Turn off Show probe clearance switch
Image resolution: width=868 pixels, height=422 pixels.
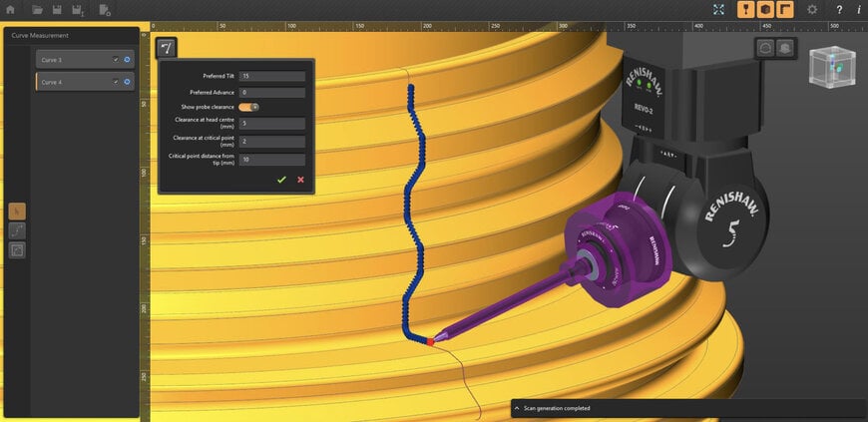pyautogui.click(x=248, y=107)
